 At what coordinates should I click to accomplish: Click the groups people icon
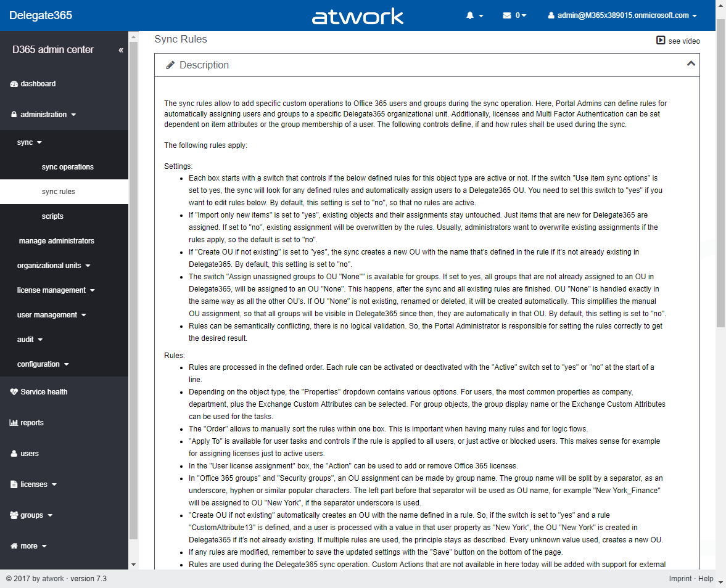pos(14,515)
